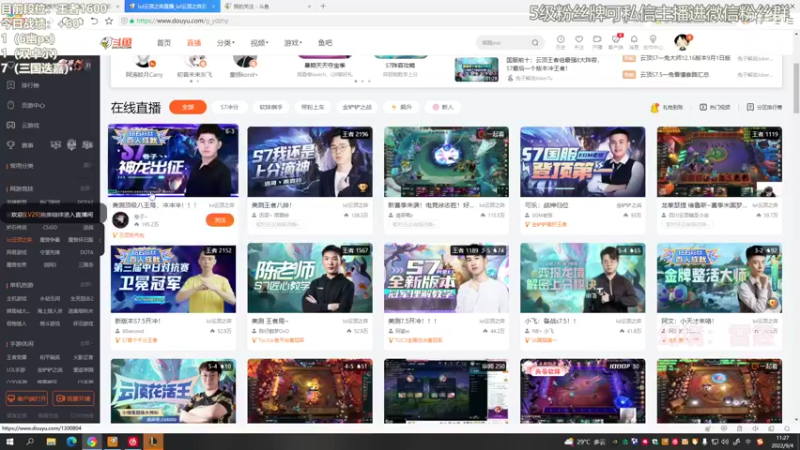This screenshot has width=800, height=450.
Task: Open the 鱼吧 nav item
Action: (325, 43)
